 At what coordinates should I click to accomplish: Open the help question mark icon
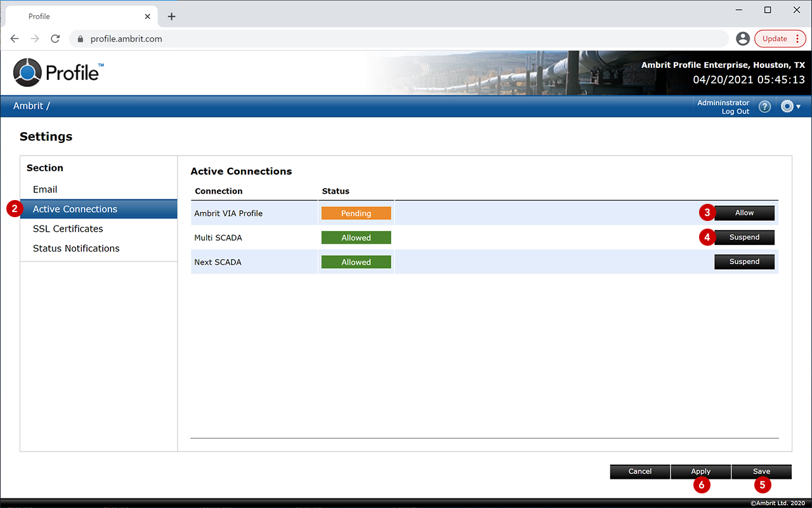click(x=764, y=107)
